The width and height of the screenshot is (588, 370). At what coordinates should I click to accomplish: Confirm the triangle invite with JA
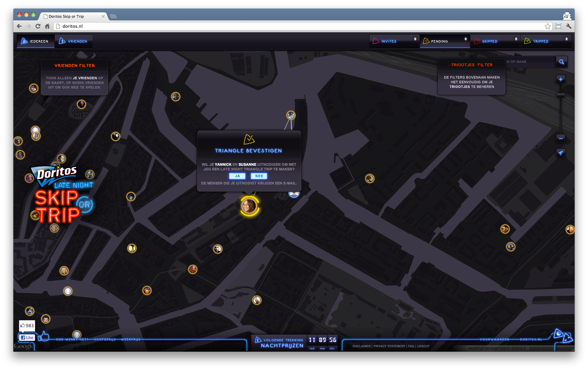point(237,176)
